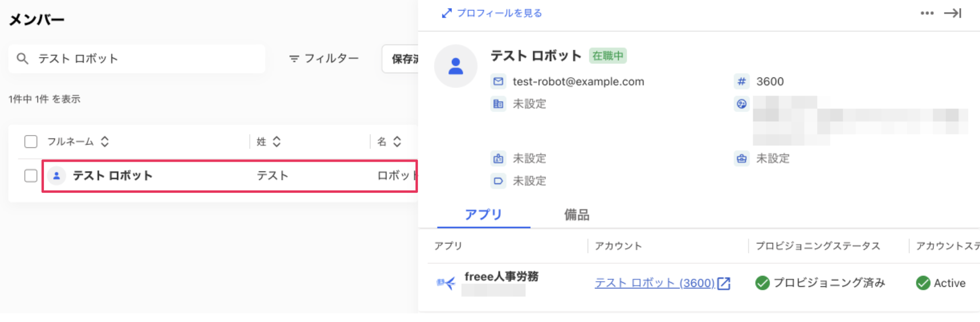980x322 pixels.
Task: Open the テスト ロボット (3600) account link
Action: click(654, 283)
